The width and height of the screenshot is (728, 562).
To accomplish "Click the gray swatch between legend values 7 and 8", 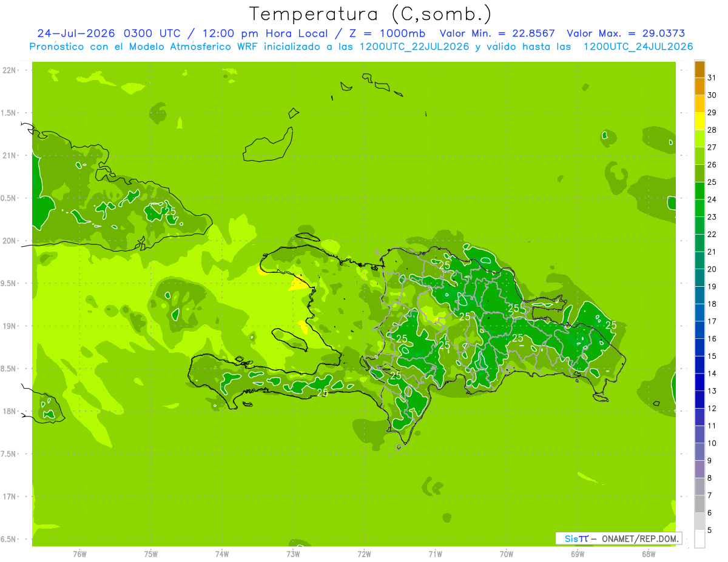I will point(699,486).
